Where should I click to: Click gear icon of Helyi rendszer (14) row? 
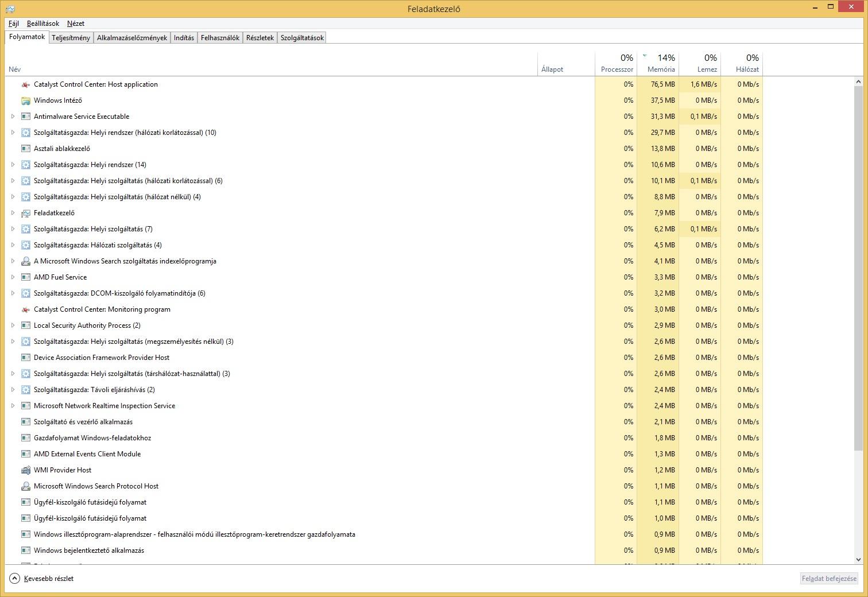tap(25, 165)
